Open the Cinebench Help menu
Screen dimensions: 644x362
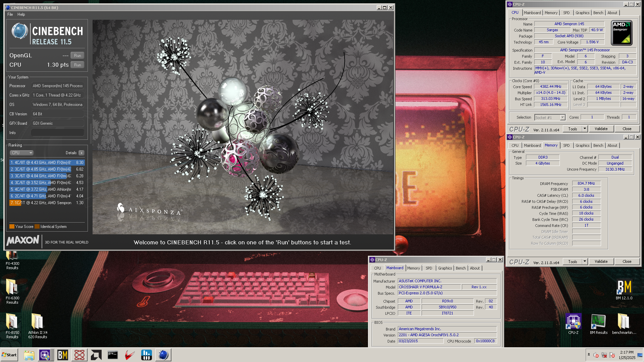(x=21, y=14)
